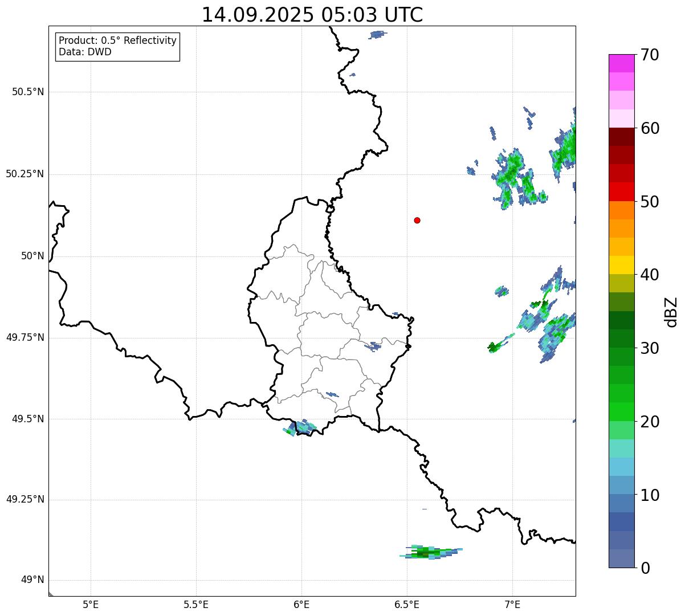The height and width of the screenshot is (616, 685).
Task: Click the radar echo at Luxembourg's southern border
Action: pyautogui.click(x=299, y=428)
